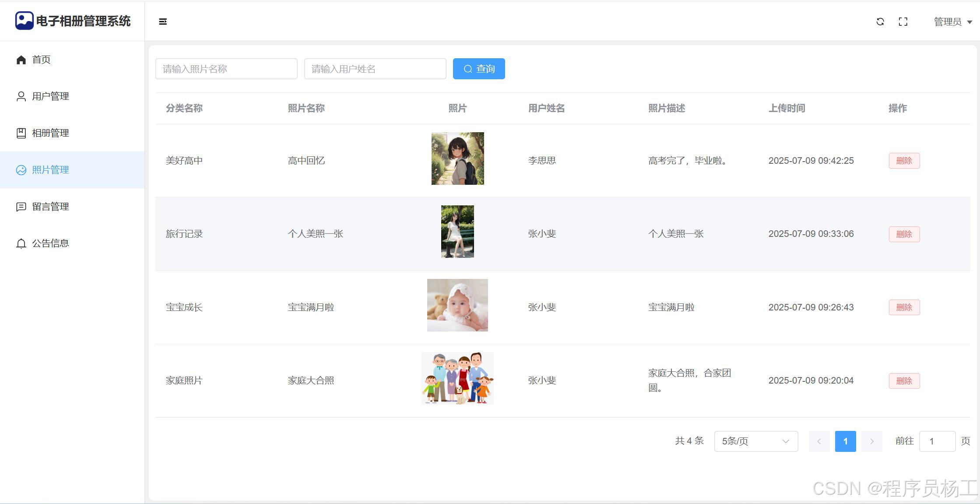Click the bell icon beside 公告信息
Screen dimensions: 980x504
[21, 243]
